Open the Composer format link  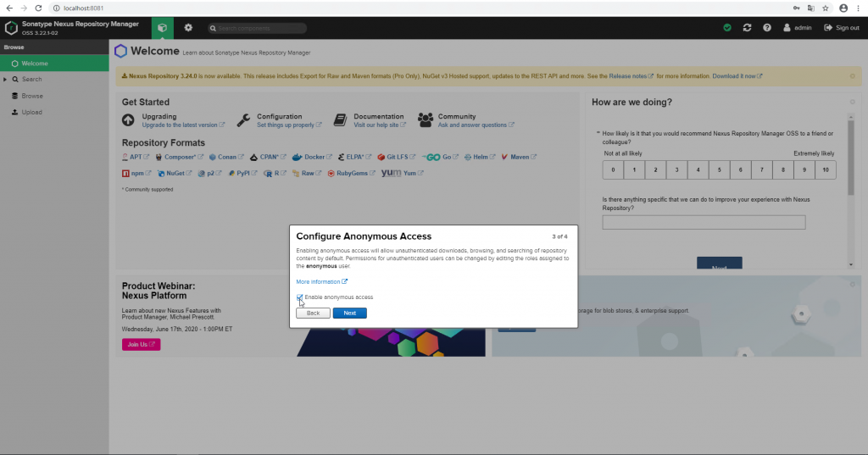pyautogui.click(x=180, y=158)
